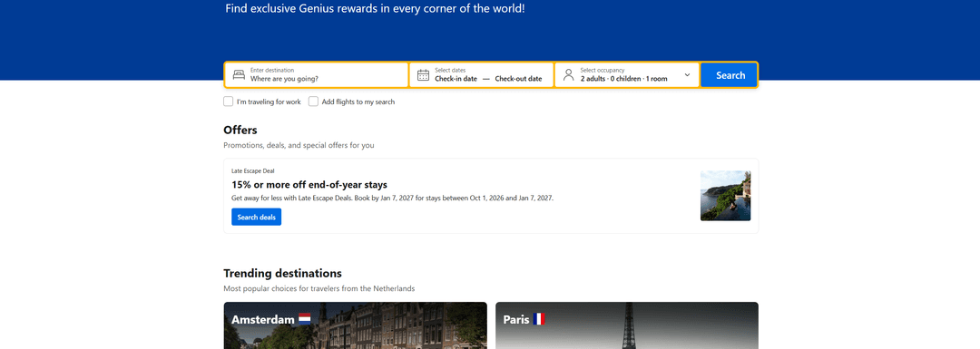The image size is (980, 349).
Task: Enable I'm traveling for work checkbox
Action: point(228,102)
